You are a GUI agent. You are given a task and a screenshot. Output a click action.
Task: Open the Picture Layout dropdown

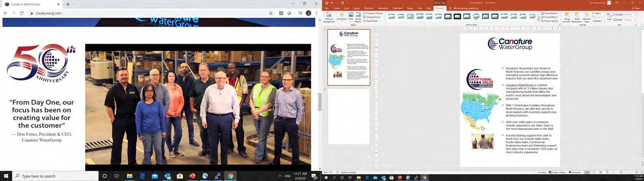550,21
